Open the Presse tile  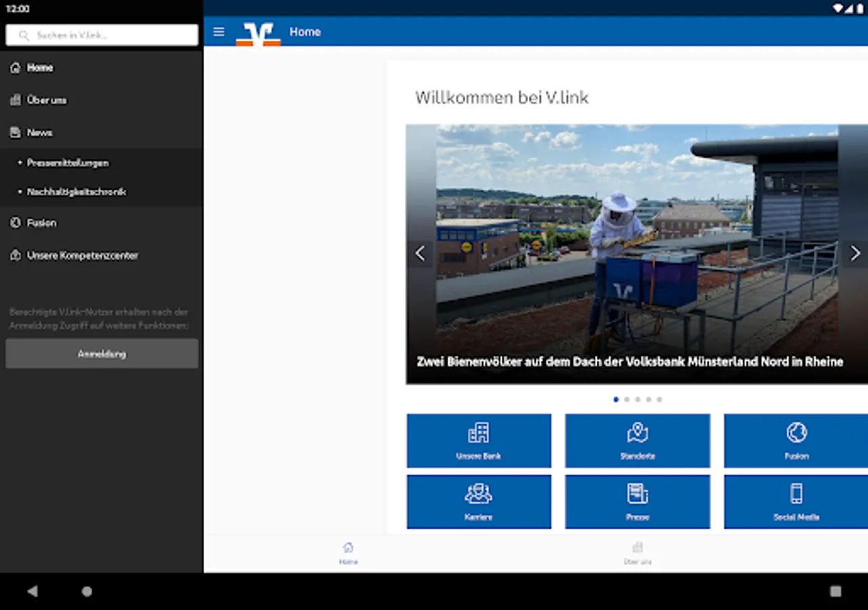pyautogui.click(x=637, y=502)
